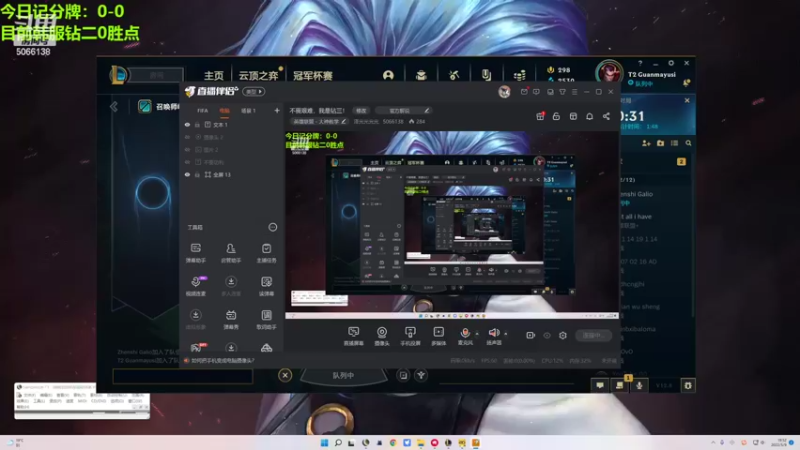Switch to the FIFA scene tab
The image size is (800, 450).
[x=203, y=111]
